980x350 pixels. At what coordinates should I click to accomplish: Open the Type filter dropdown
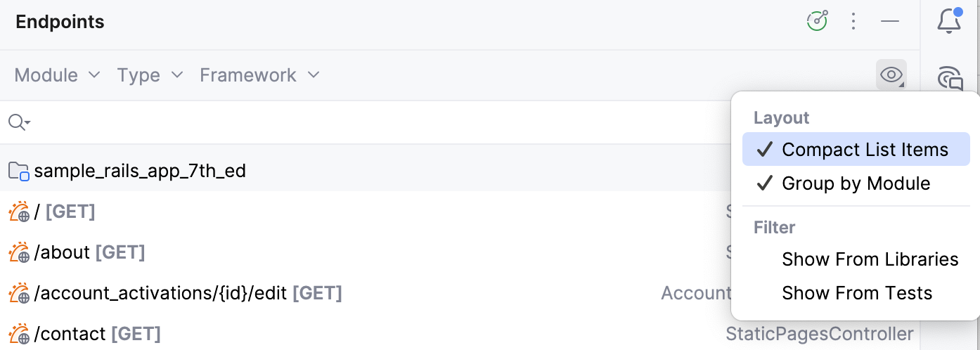click(x=150, y=75)
